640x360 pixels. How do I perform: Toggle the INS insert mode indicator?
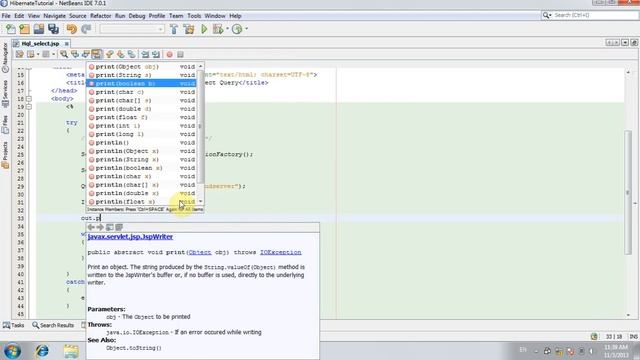[633, 337]
